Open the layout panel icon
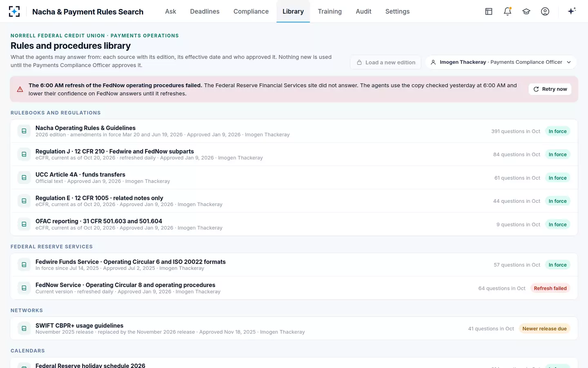Viewport: 588px width, 368px height. 489,11
